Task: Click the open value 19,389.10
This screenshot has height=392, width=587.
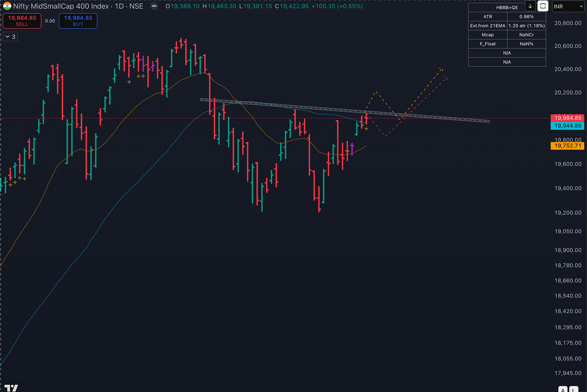Action: click(x=186, y=6)
